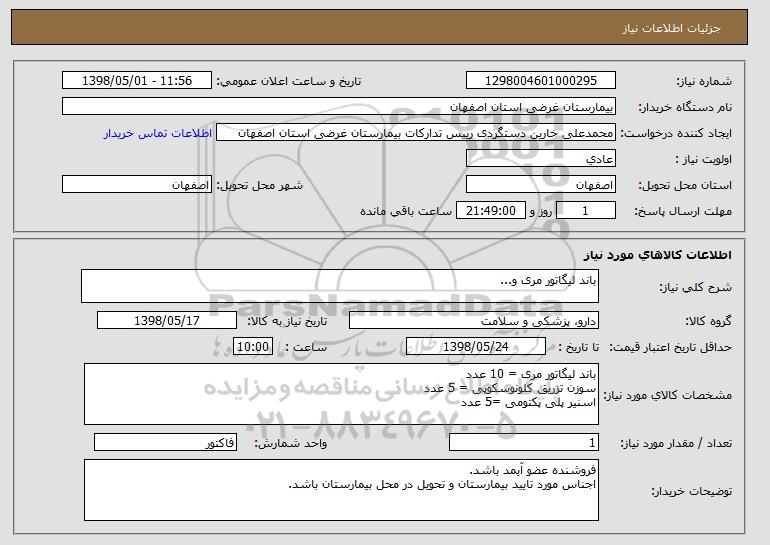Image resolution: width=770 pixels, height=545 pixels.
Task: Click the delivery province field اصفهان
Action: pos(541,185)
